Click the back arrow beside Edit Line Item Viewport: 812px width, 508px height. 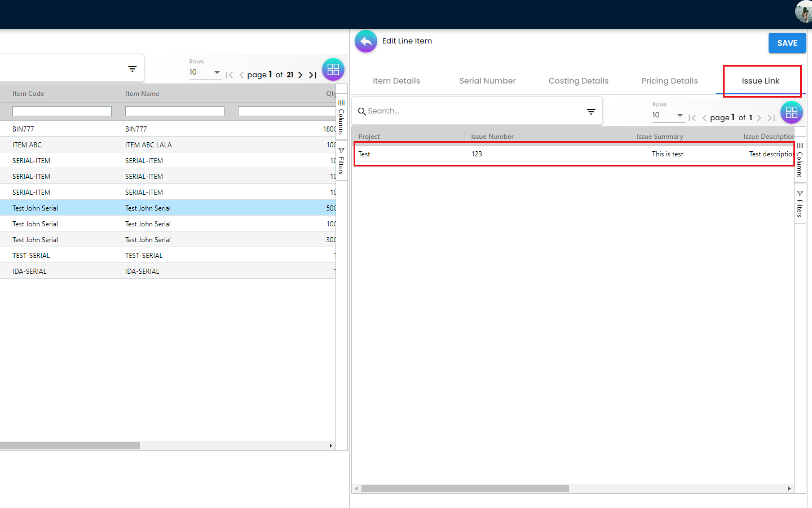coord(366,42)
